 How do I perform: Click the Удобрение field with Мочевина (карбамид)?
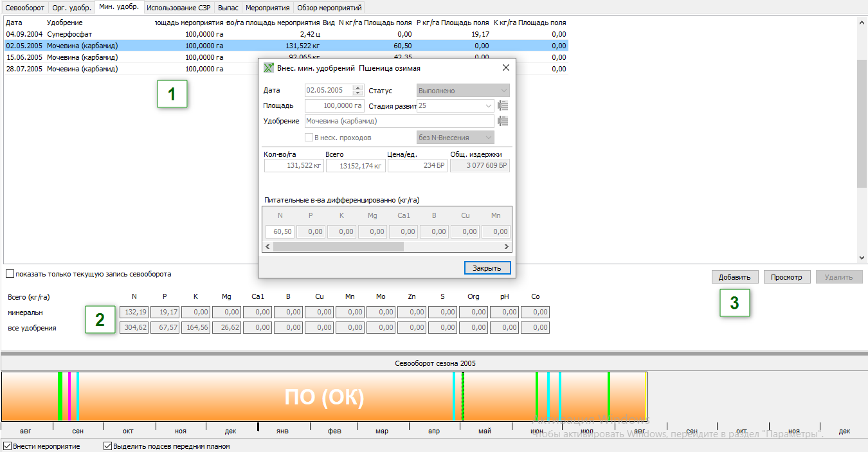pos(399,121)
